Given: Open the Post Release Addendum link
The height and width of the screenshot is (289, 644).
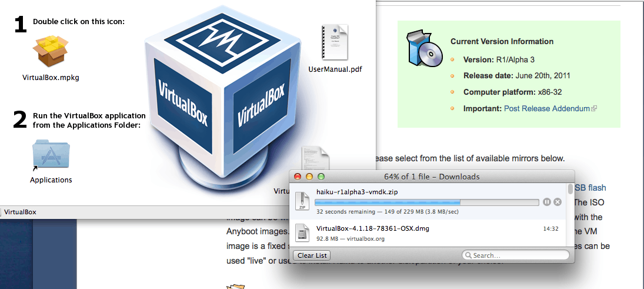Looking at the screenshot, I should pos(547,108).
